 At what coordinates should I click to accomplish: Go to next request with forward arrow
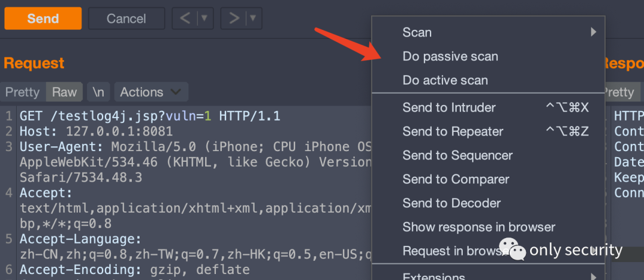click(x=234, y=19)
